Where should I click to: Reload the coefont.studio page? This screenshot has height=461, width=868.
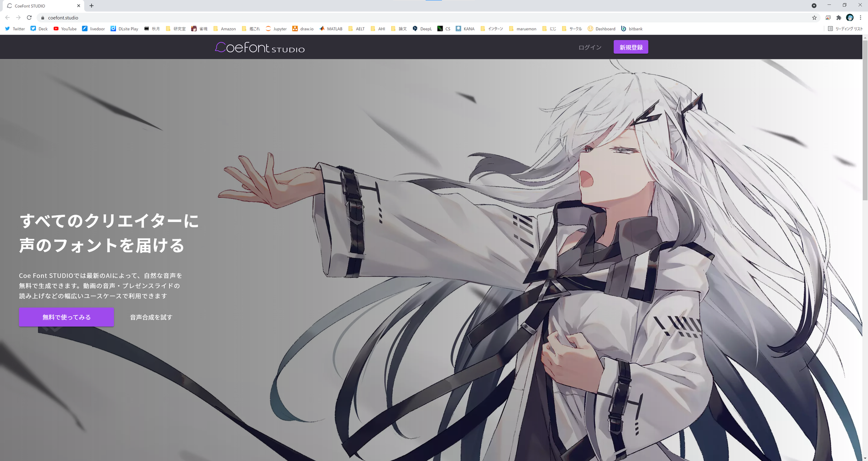pyautogui.click(x=29, y=18)
